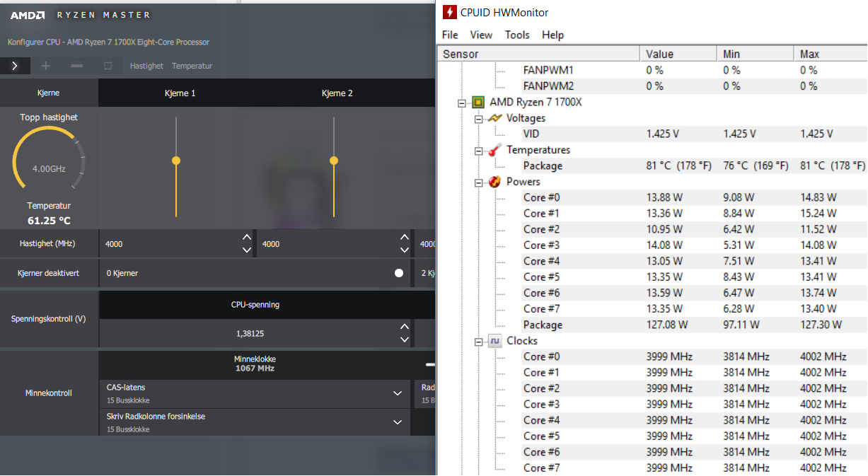Click the plus icon in Ryzen Master toolbar
The image size is (868, 476).
coord(46,66)
